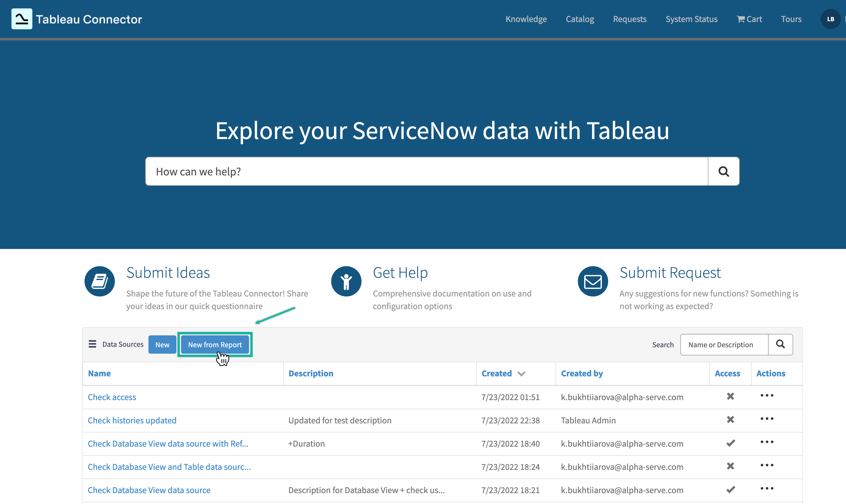Open the Data Sources hamburger menu
846x504 pixels.
(92, 344)
